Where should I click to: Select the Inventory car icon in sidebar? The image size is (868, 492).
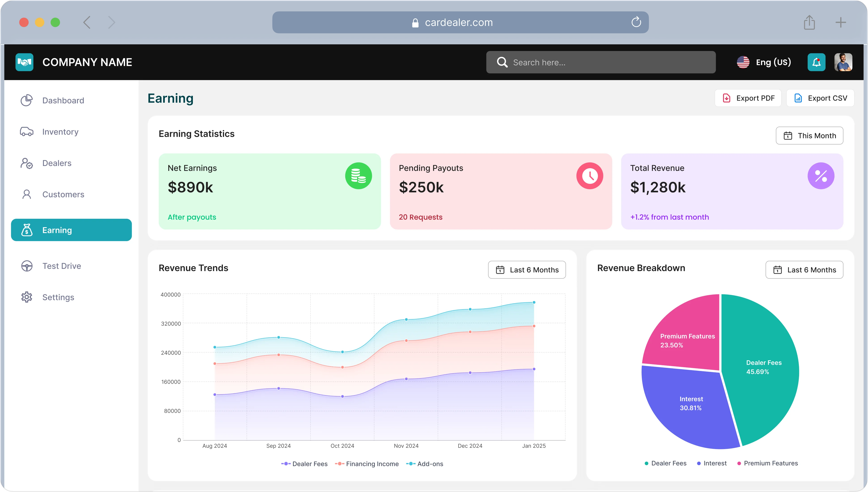point(27,131)
